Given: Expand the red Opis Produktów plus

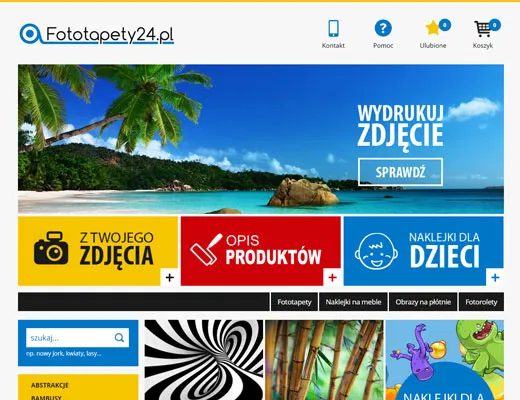Looking at the screenshot, I should click(x=332, y=277).
